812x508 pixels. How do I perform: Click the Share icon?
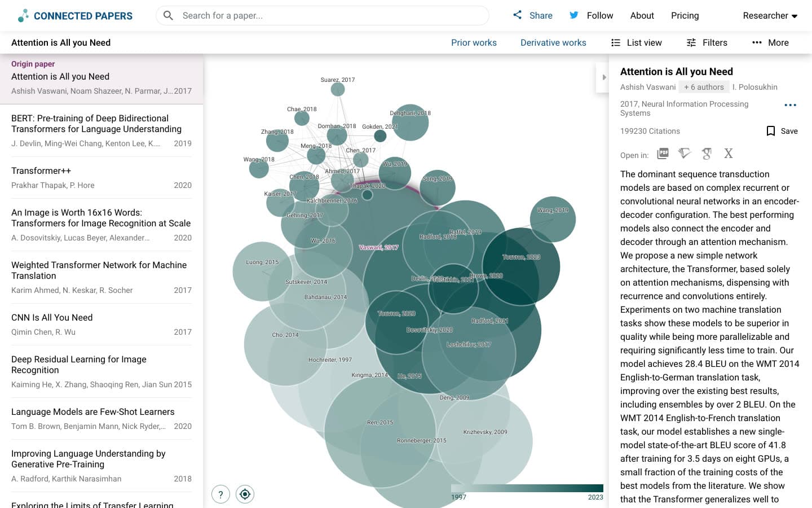coord(517,15)
